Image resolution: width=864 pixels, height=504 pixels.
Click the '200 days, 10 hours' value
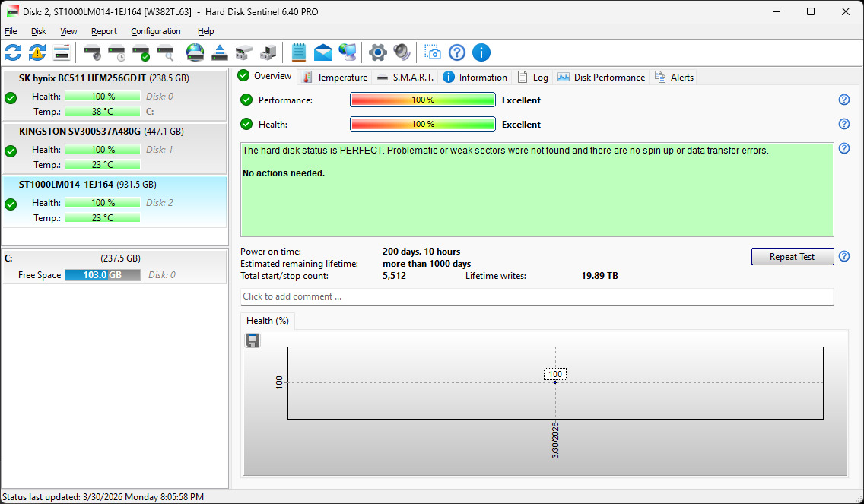pos(421,252)
